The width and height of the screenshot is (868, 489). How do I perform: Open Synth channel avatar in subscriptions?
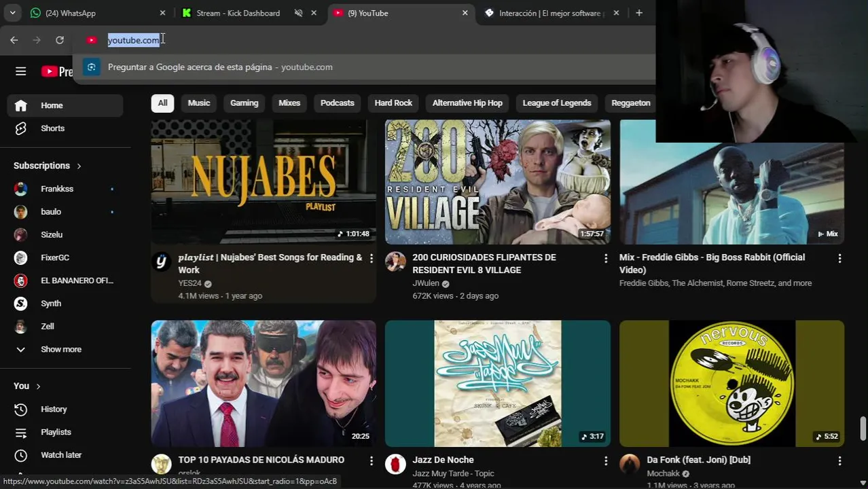tap(21, 304)
